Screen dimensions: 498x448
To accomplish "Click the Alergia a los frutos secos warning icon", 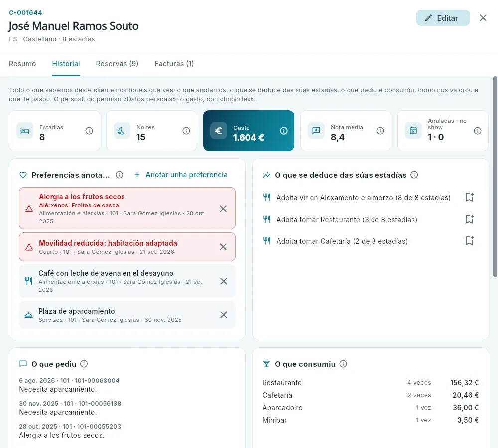I will [x=29, y=209].
